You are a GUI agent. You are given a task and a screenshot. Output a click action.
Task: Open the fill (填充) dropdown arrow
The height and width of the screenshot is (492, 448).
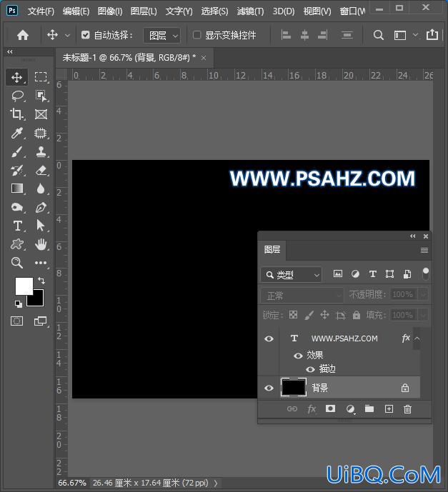(x=424, y=315)
